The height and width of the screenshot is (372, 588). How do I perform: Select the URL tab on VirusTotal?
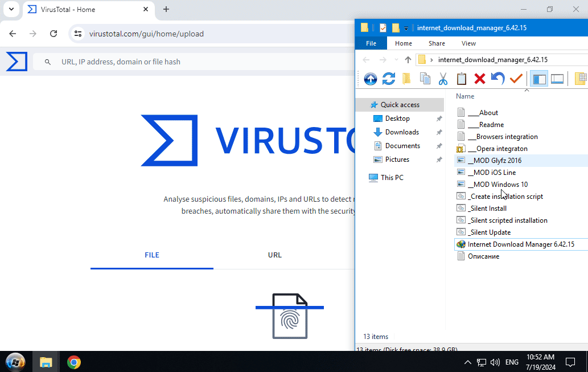275,255
